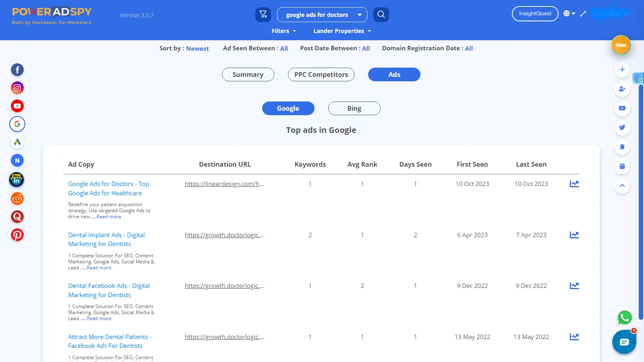Open the Quora ads platform icon
Image resolution: width=644 pixels, height=362 pixels.
click(x=17, y=217)
